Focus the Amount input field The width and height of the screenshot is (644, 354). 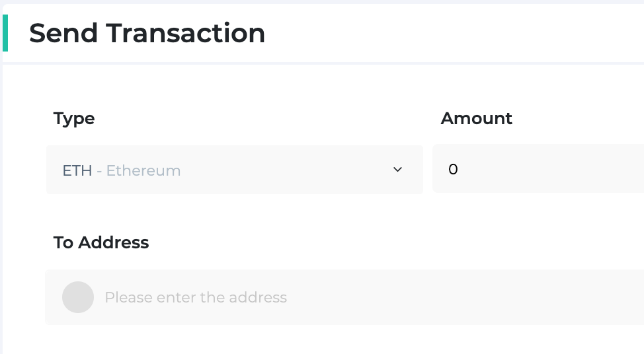538,168
